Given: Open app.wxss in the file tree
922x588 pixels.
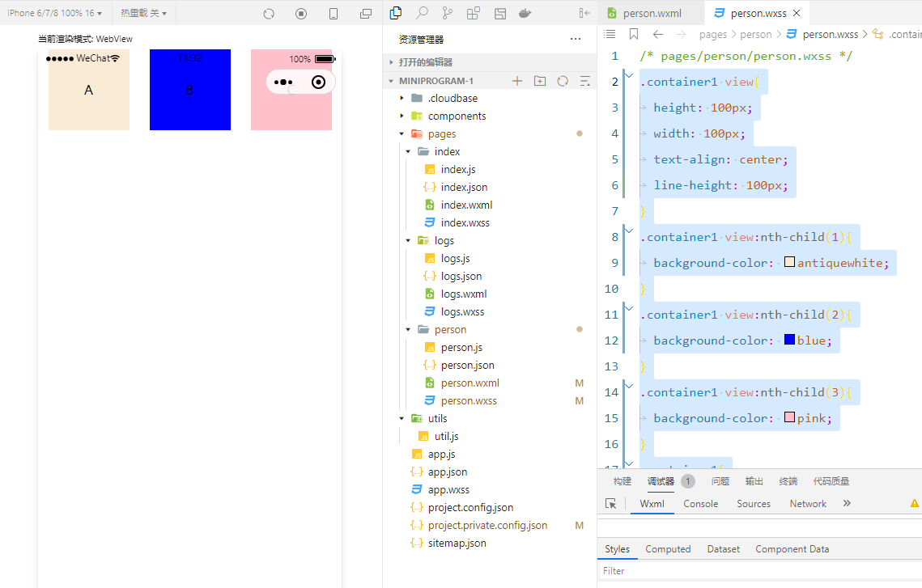Looking at the screenshot, I should click(448, 490).
